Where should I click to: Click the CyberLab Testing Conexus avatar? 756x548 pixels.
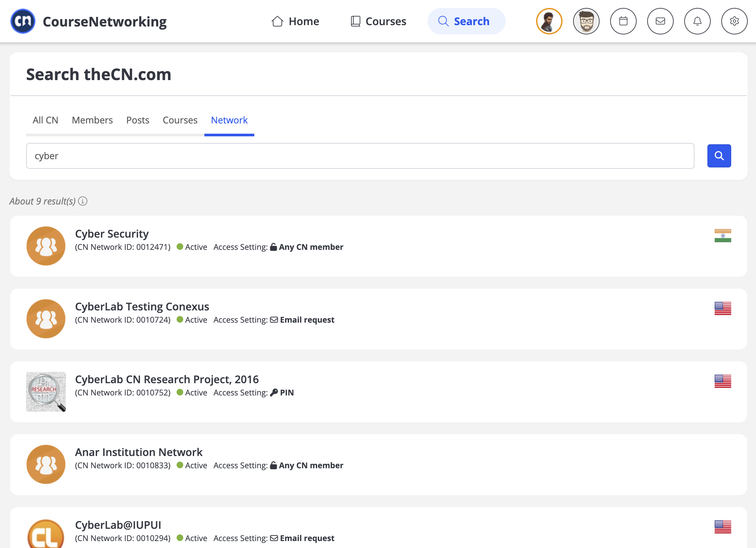(46, 319)
